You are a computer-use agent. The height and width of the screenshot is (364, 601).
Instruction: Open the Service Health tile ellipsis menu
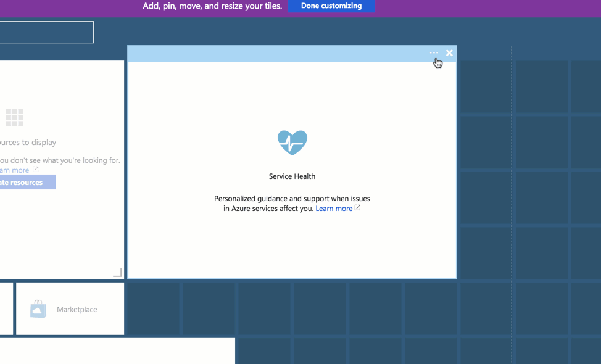pyautogui.click(x=434, y=53)
